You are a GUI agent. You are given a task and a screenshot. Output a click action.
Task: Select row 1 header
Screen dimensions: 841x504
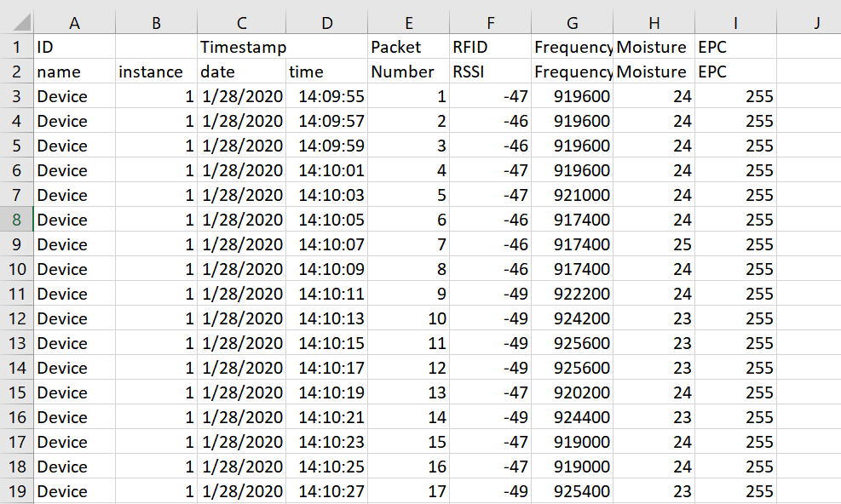[x=17, y=47]
